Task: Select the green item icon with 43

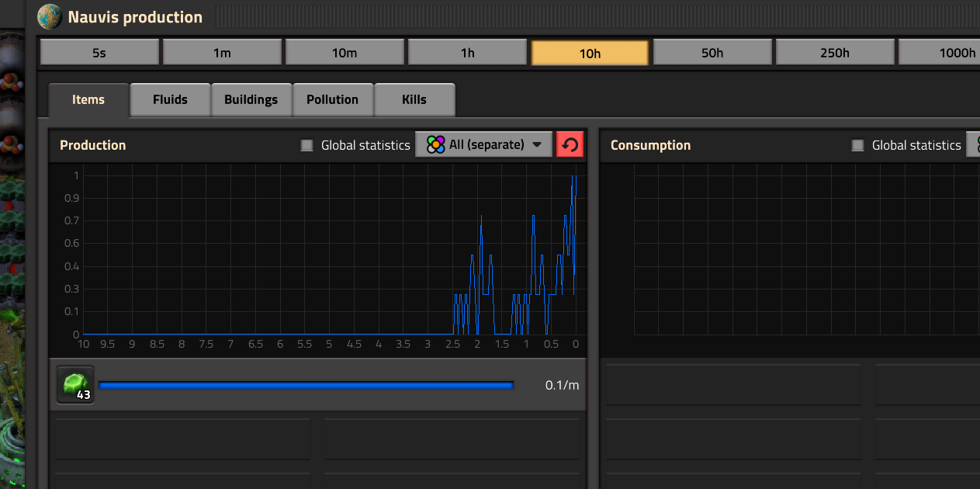Action: [75, 385]
